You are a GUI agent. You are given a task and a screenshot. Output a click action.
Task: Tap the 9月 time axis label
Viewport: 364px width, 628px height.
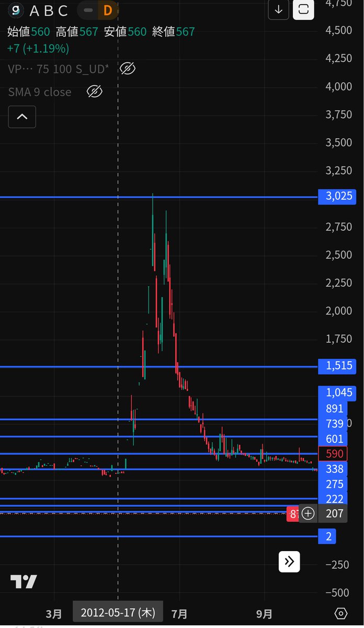[264, 613]
